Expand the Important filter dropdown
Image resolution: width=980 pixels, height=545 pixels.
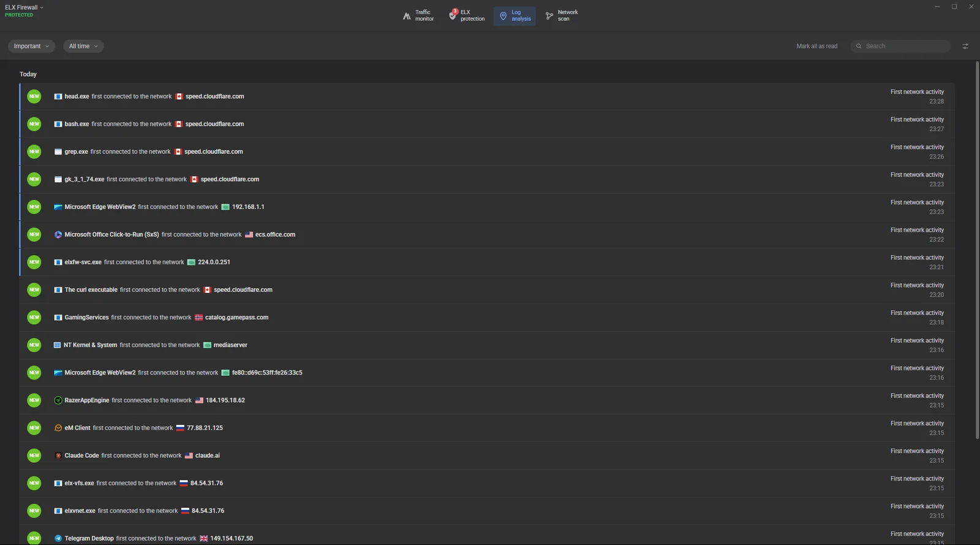(31, 46)
